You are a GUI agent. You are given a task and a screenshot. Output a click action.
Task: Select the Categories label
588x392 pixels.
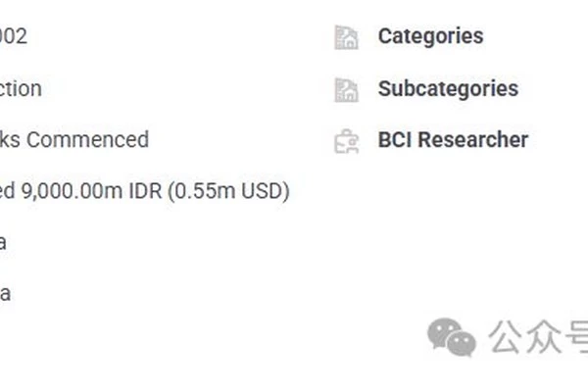coord(430,36)
